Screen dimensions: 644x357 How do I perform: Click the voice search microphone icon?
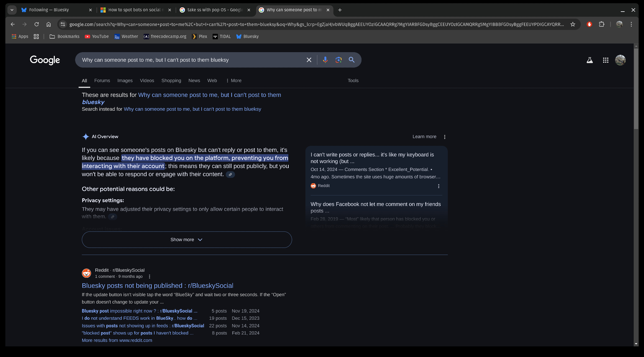(x=325, y=60)
